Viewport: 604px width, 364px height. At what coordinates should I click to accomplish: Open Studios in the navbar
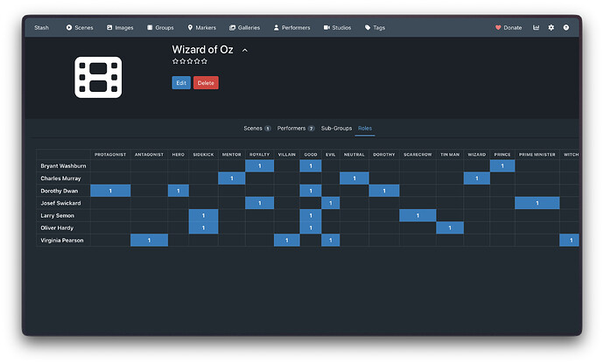(337, 28)
